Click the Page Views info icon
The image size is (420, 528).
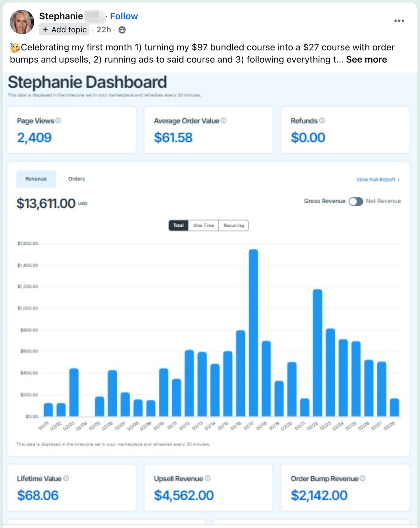58,121
